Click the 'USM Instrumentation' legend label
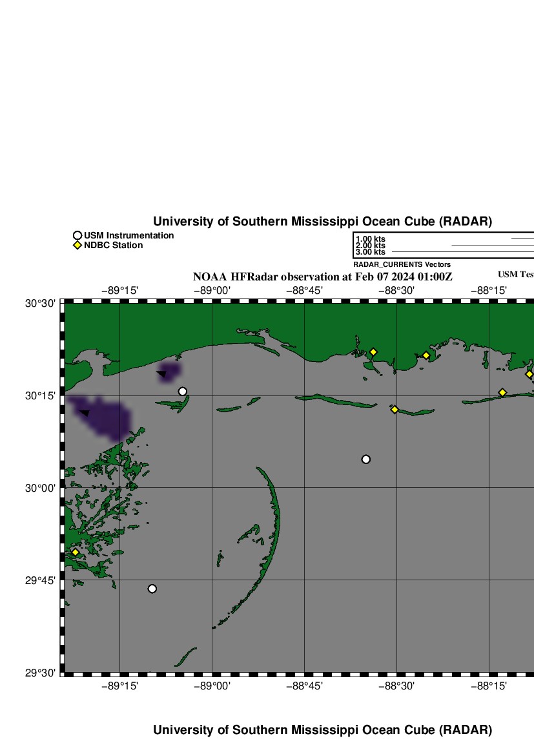This screenshot has height=756, width=534. pyautogui.click(x=128, y=236)
